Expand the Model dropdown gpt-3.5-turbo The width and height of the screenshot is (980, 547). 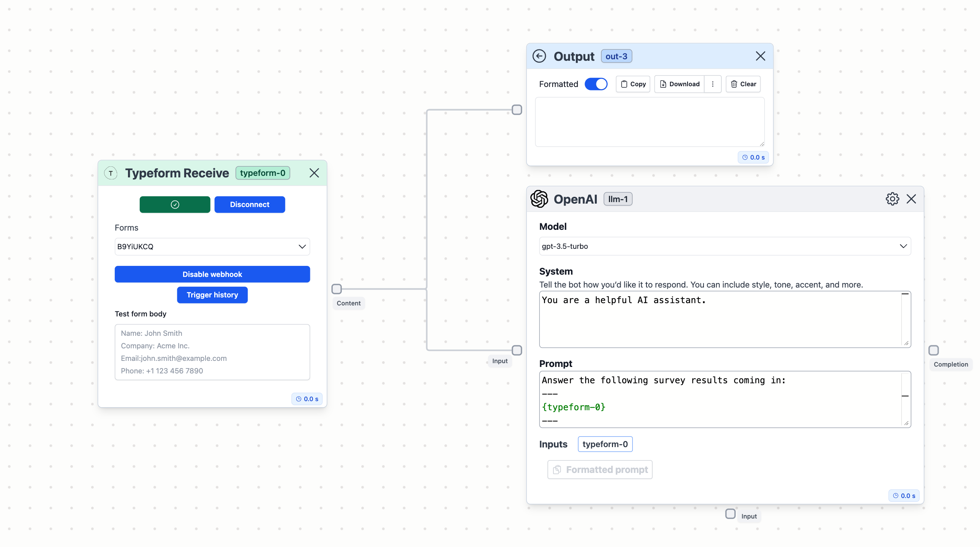tap(725, 246)
